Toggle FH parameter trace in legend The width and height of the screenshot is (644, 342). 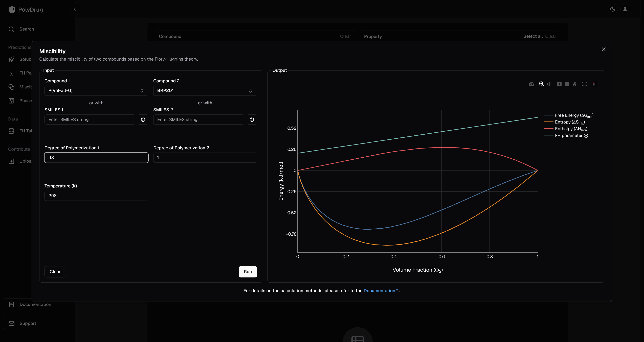pyautogui.click(x=571, y=136)
